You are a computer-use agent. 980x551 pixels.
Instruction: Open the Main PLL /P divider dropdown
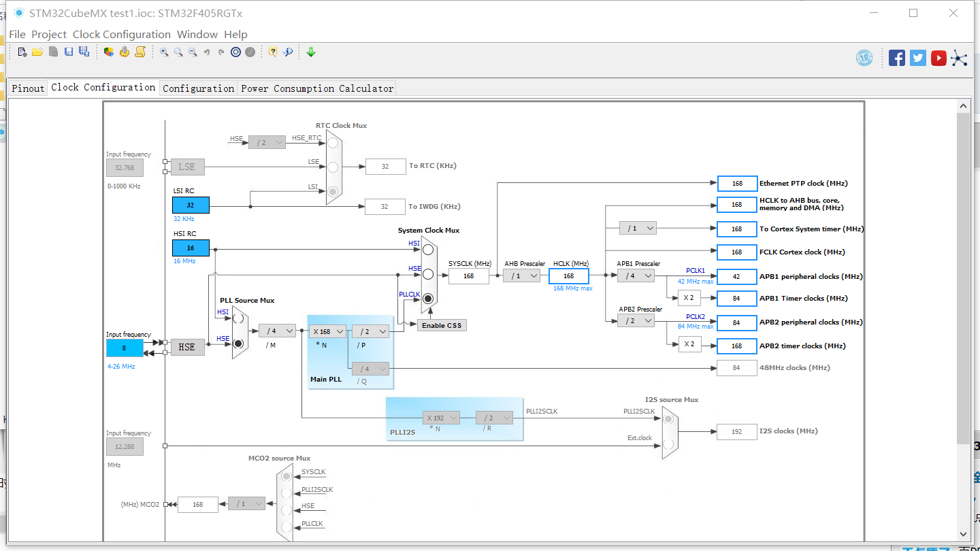370,331
